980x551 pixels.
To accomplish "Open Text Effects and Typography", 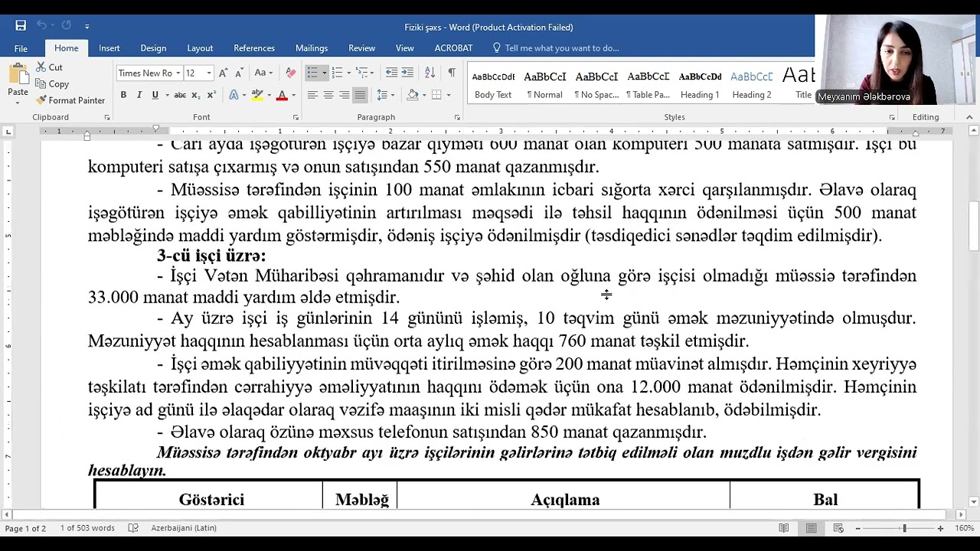I will click(x=234, y=95).
